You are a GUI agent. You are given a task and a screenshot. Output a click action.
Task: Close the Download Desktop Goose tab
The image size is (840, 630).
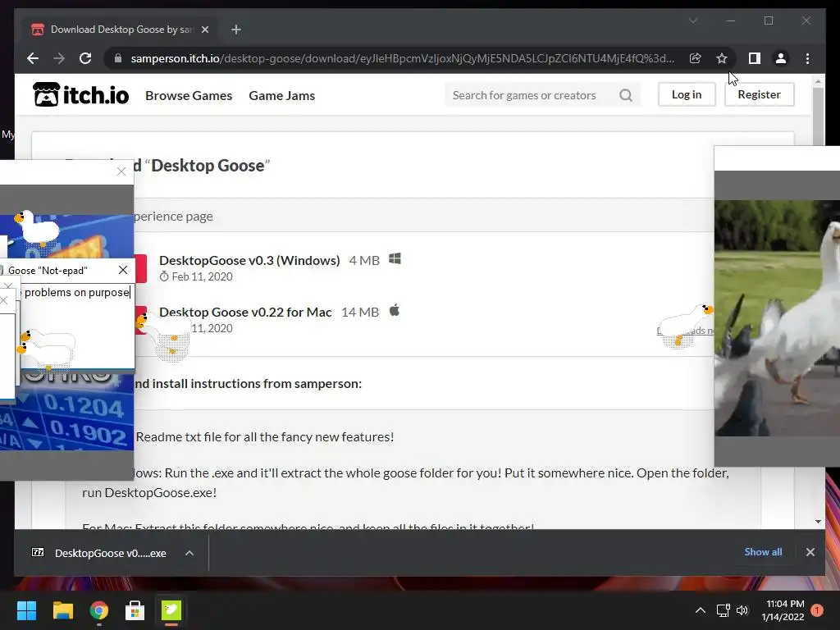tap(204, 30)
